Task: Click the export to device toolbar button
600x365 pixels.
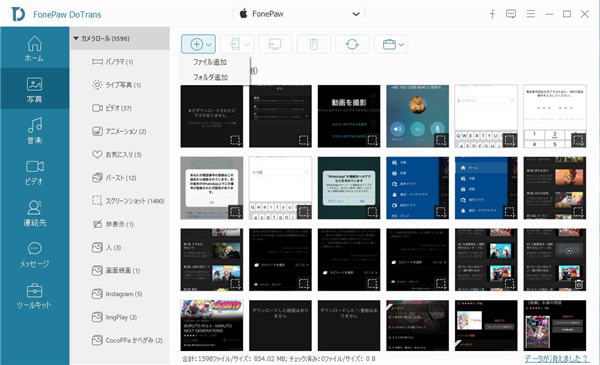Action: coord(236,44)
